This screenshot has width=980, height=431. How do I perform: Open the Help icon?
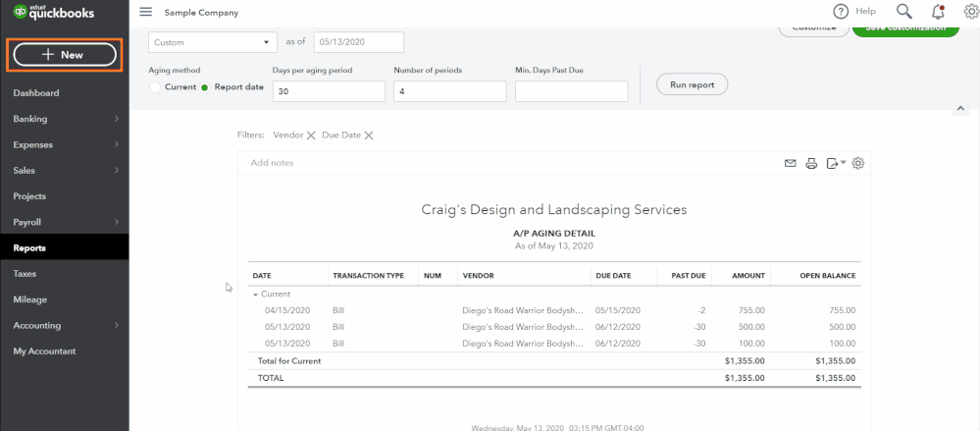click(841, 11)
